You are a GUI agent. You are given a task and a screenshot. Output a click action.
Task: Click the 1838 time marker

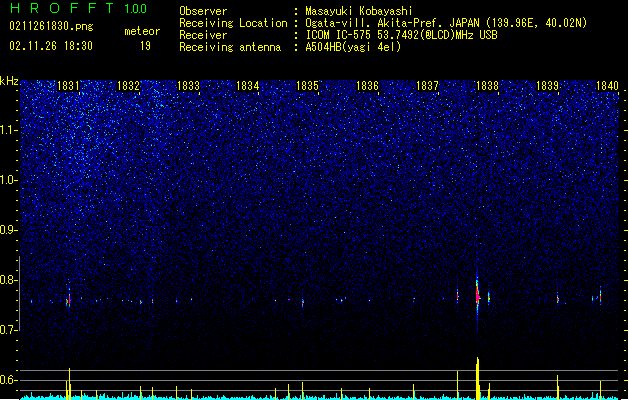[487, 85]
